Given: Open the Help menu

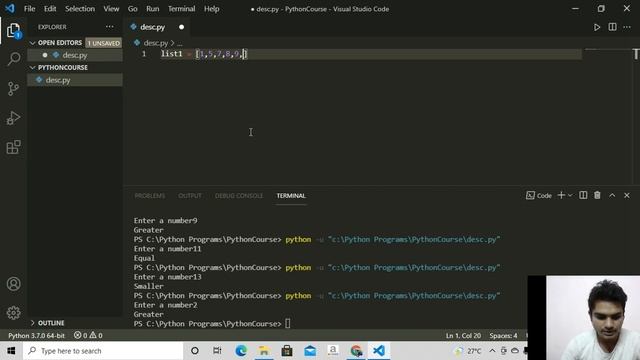Looking at the screenshot, I should (x=211, y=9).
